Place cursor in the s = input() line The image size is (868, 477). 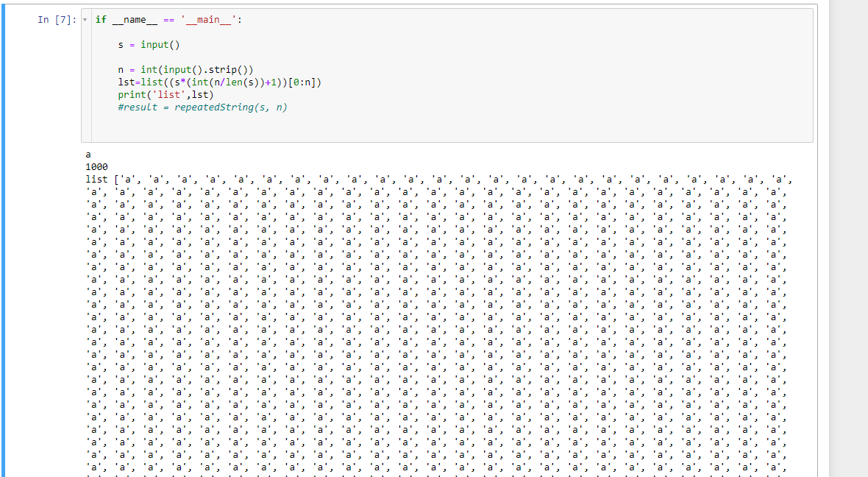click(x=149, y=45)
